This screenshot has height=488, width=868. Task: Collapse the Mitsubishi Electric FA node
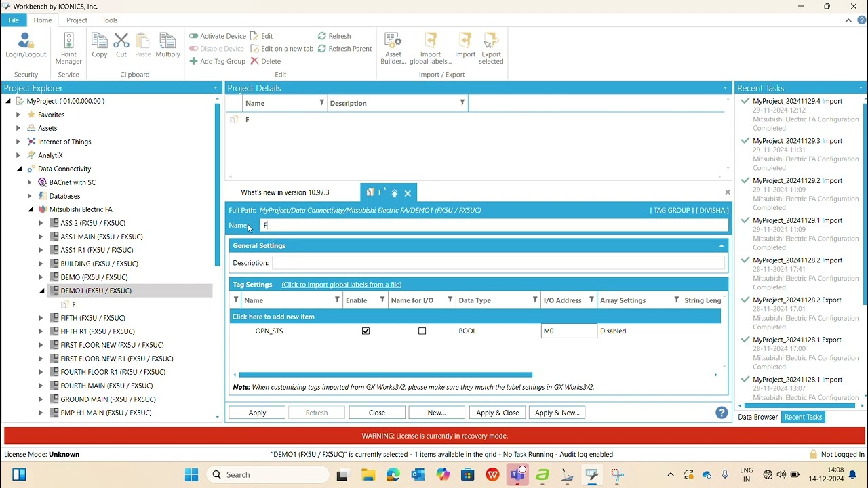click(31, 209)
